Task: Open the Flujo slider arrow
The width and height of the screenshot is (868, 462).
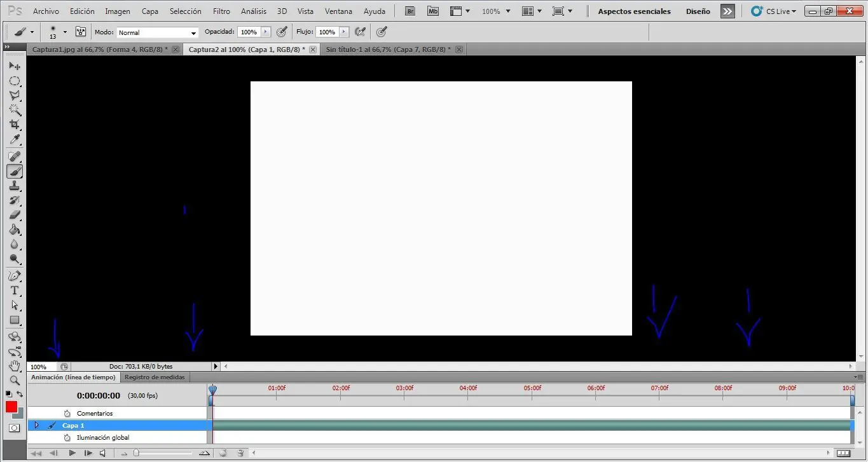Action: pyautogui.click(x=344, y=32)
